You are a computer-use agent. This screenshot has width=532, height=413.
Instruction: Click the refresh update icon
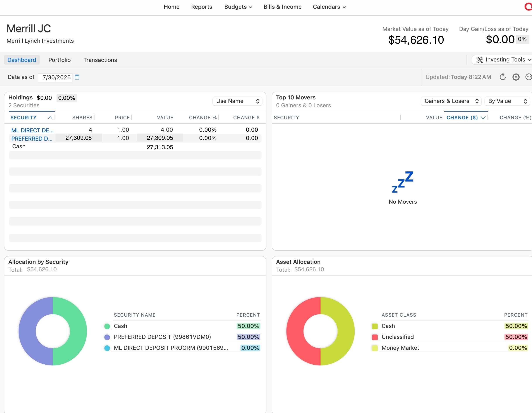tap(502, 77)
